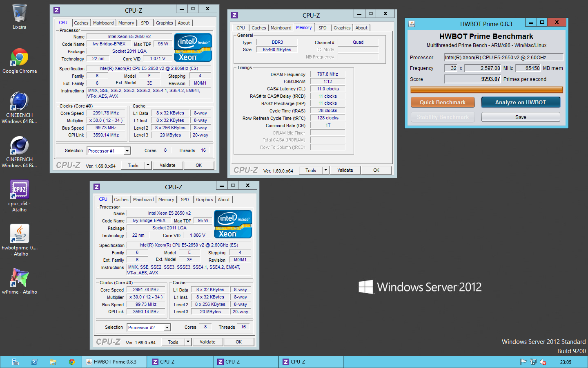Image resolution: width=588 pixels, height=368 pixels.
Task: Open PowerShell from taskbar
Action: click(34, 362)
